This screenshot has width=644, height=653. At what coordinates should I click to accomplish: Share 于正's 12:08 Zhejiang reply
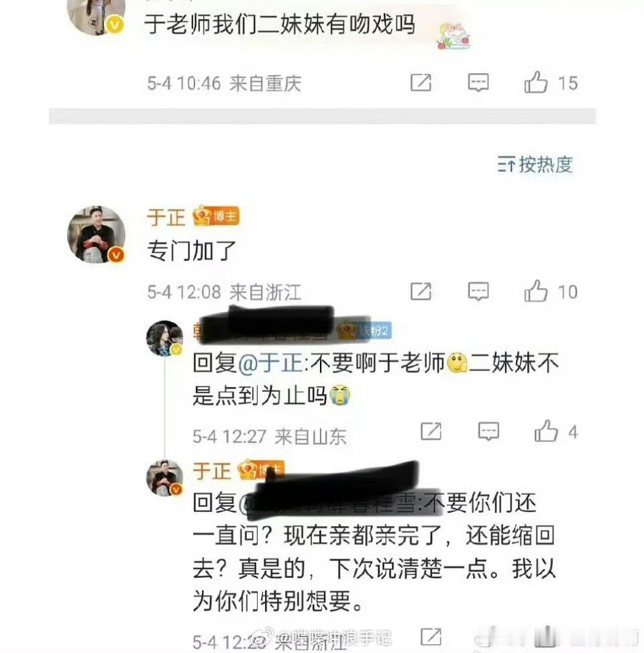coord(421,291)
